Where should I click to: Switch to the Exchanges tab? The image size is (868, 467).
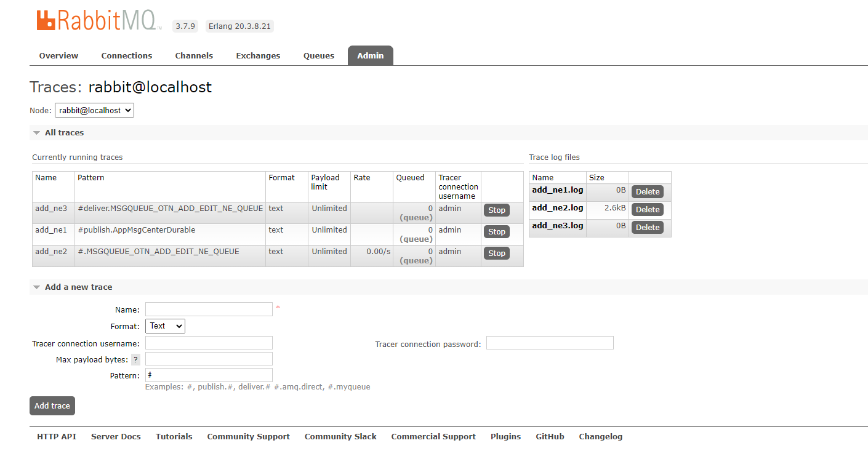[x=258, y=56]
